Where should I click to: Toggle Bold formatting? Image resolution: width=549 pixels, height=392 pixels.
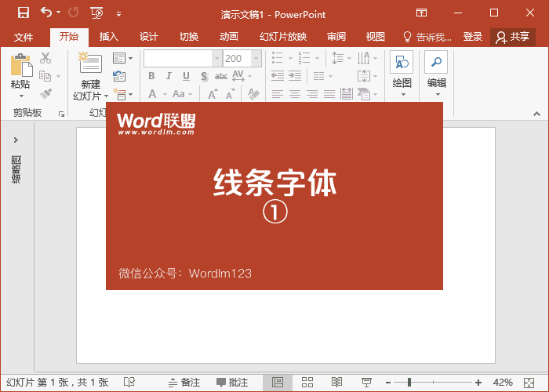pyautogui.click(x=151, y=76)
